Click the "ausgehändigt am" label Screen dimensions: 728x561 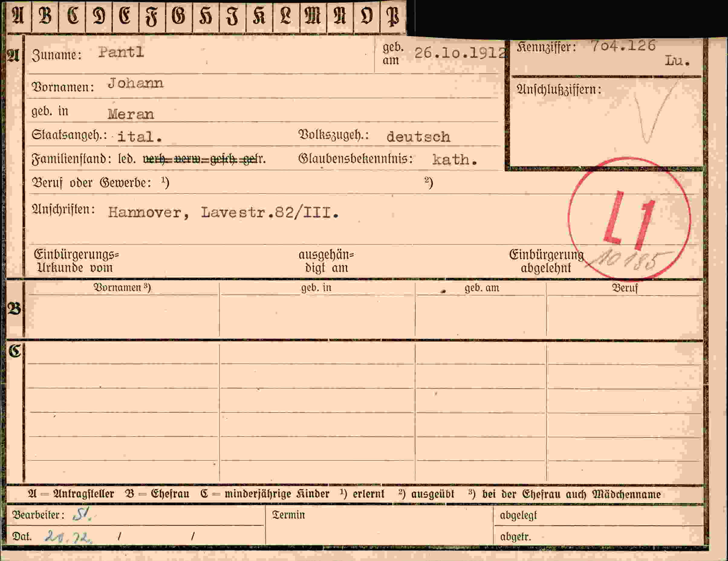point(326,261)
